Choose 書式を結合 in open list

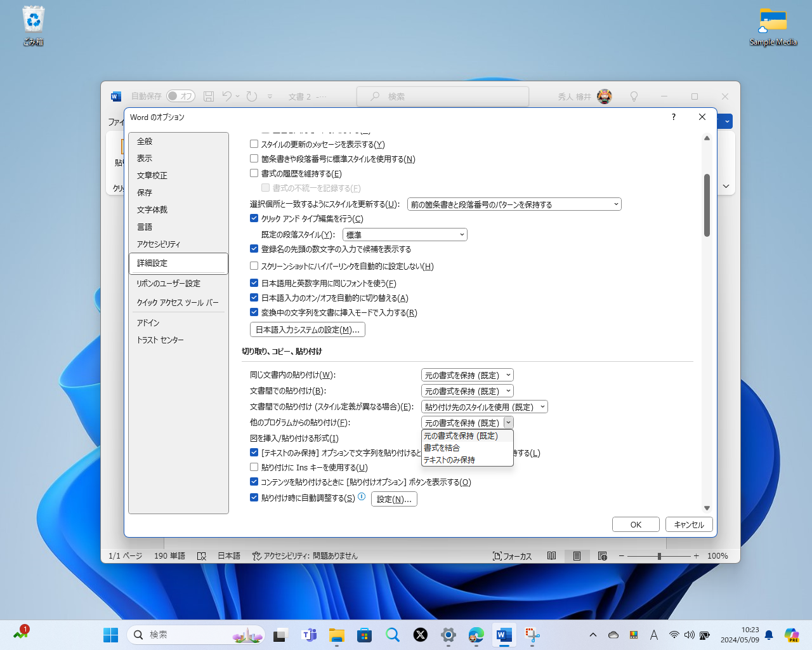pos(468,448)
